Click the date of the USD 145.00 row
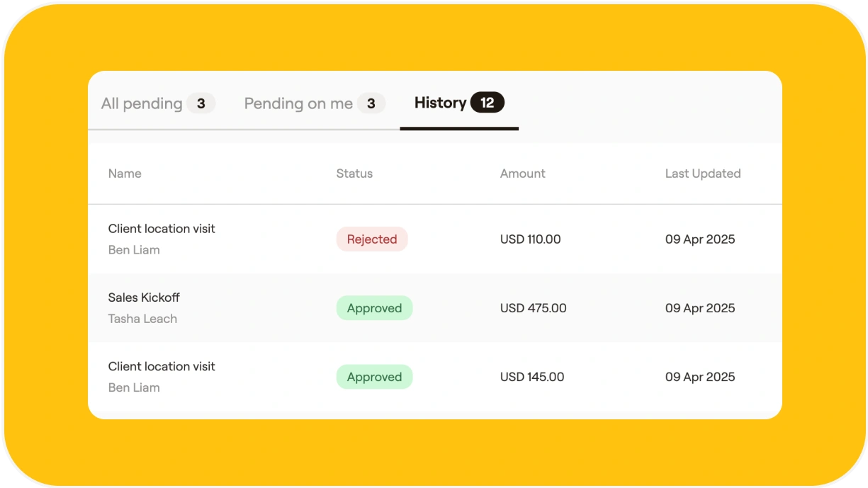 click(x=700, y=377)
